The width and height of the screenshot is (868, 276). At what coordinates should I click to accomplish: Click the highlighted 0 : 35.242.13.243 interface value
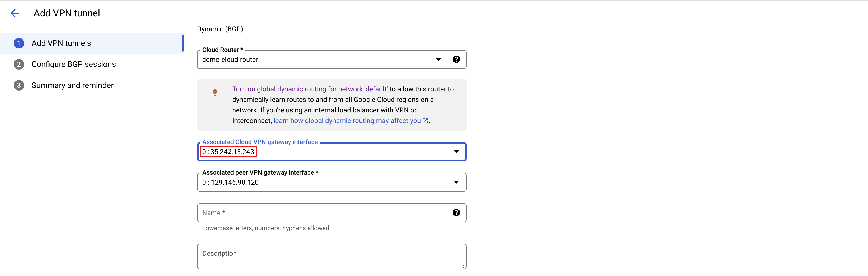click(229, 152)
